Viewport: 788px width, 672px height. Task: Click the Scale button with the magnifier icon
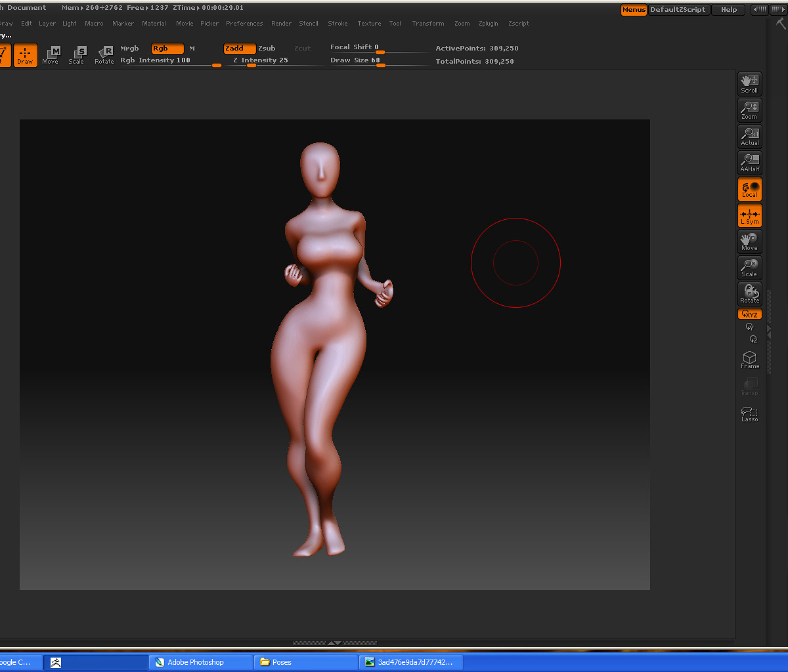(x=749, y=268)
